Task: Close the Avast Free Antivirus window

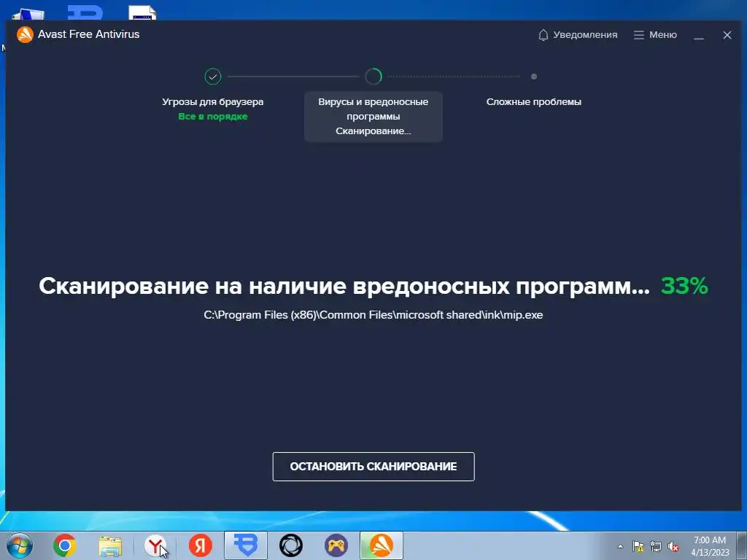Action: [727, 35]
